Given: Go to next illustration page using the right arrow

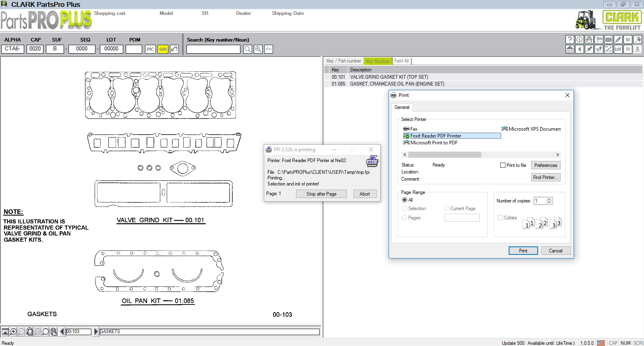Looking at the screenshot, I should tap(96, 331).
